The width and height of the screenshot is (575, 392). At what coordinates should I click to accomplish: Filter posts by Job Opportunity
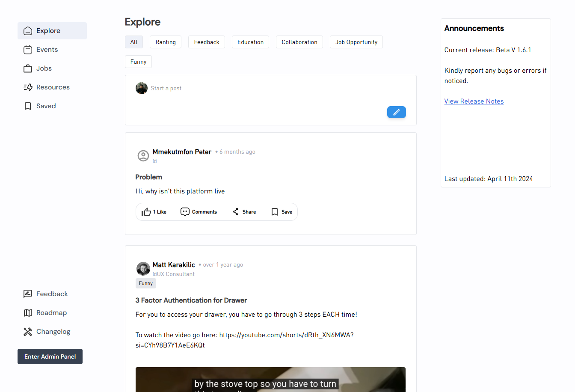pyautogui.click(x=356, y=42)
